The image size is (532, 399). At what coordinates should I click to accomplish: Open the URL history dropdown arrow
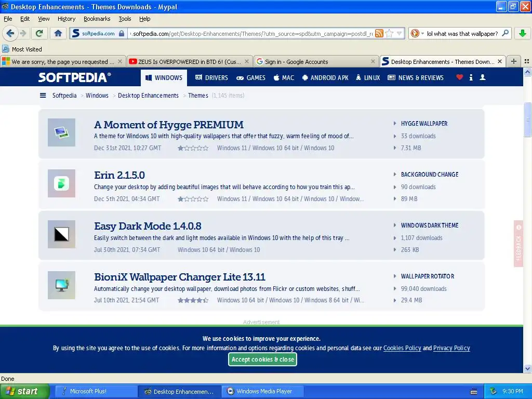coord(400,33)
